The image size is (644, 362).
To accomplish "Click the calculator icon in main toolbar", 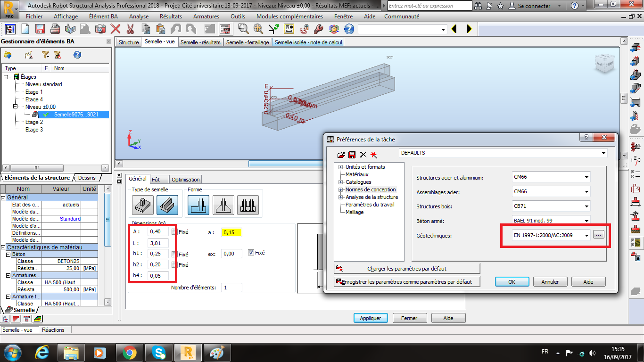I will click(x=225, y=29).
